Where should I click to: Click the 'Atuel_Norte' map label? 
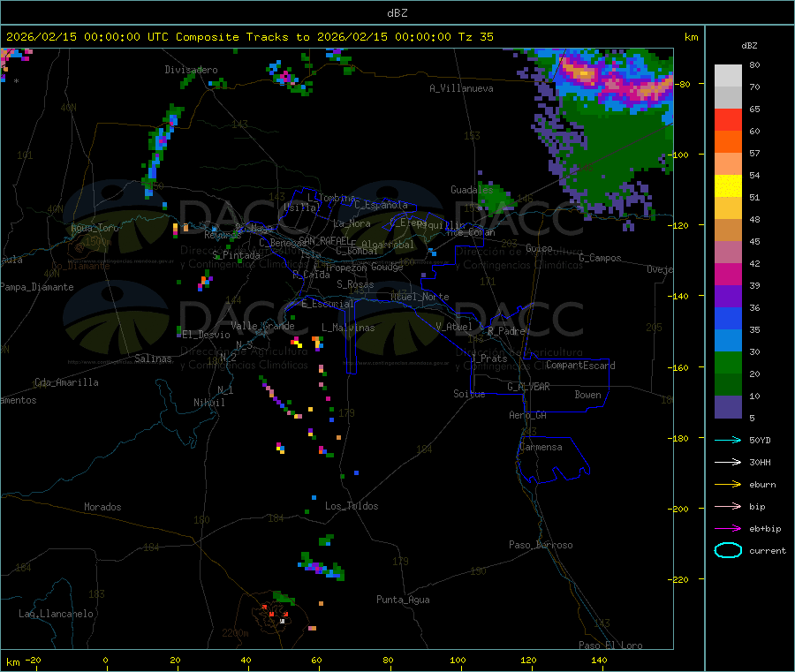pyautogui.click(x=420, y=297)
